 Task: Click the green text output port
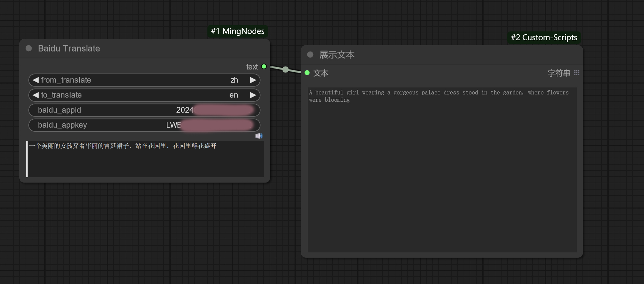264,67
